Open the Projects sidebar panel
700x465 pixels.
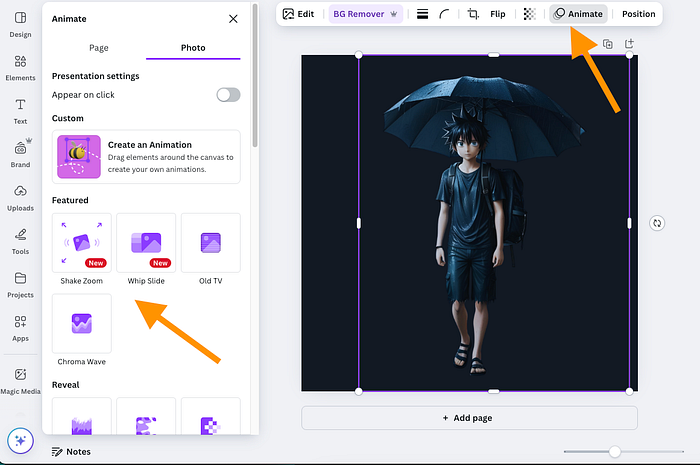coord(20,285)
